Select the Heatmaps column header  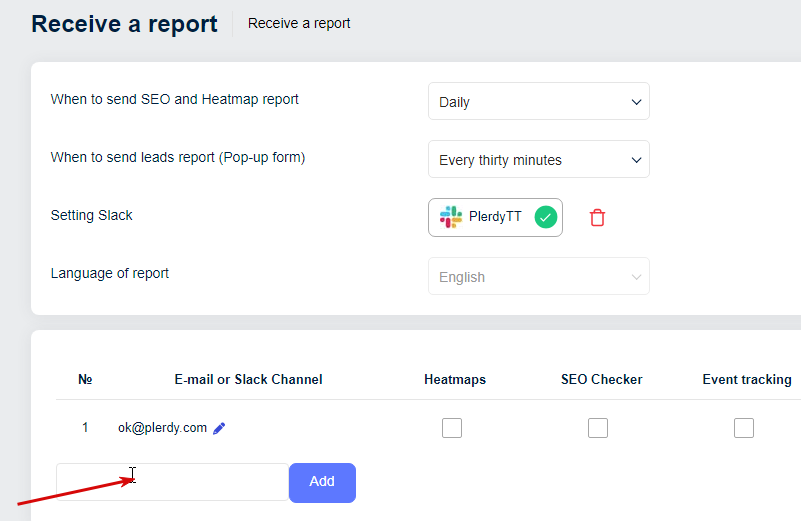point(455,379)
